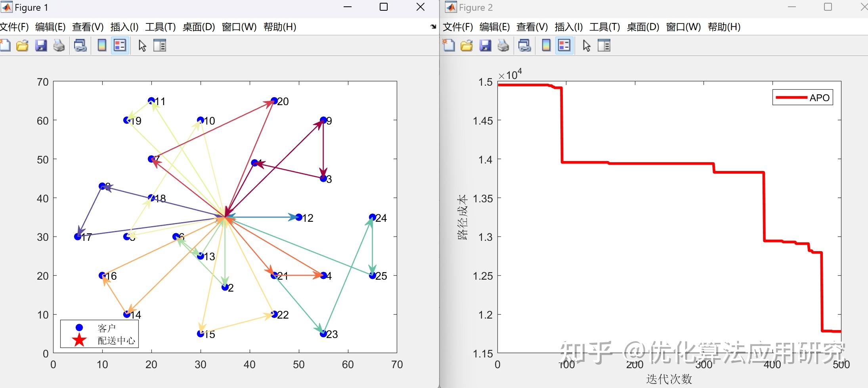Create a new figure in Figure 1
Image resolution: width=868 pixels, height=388 pixels.
pyautogui.click(x=6, y=45)
